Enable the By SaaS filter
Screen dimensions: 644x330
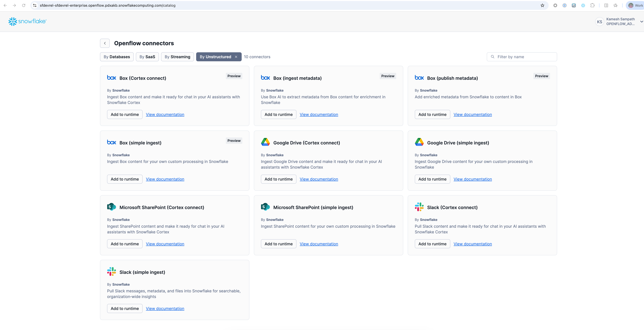coord(147,57)
